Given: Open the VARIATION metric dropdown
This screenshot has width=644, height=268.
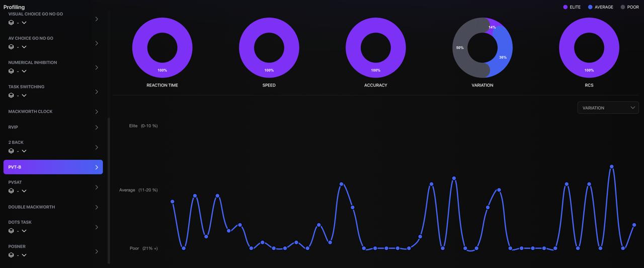Looking at the screenshot, I should click(608, 108).
